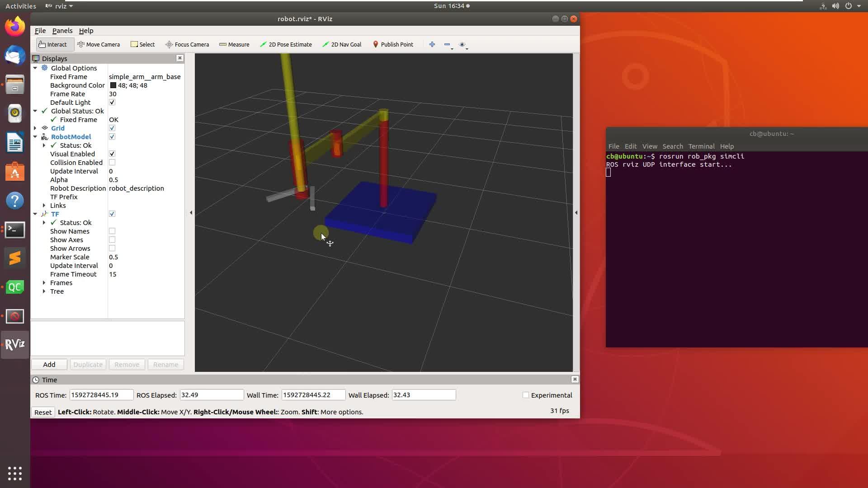Viewport: 868px width, 488px height.
Task: Enable the Collision Enabled checkbox
Action: click(x=112, y=163)
